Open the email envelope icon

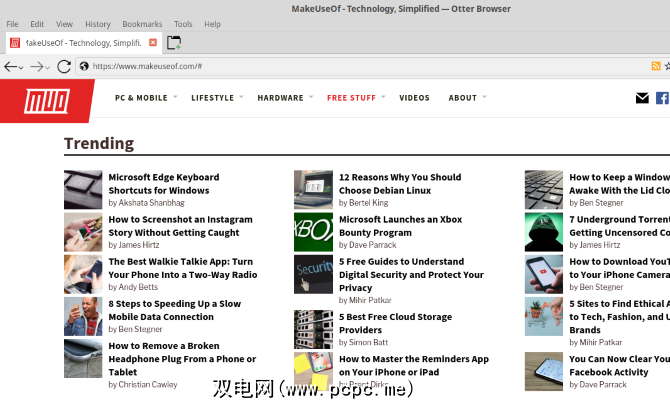pyautogui.click(x=642, y=98)
